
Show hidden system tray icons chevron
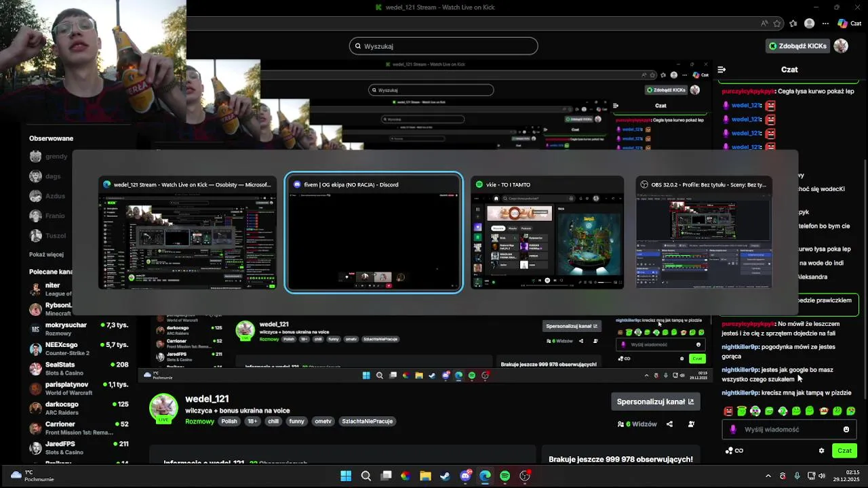pyautogui.click(x=768, y=476)
